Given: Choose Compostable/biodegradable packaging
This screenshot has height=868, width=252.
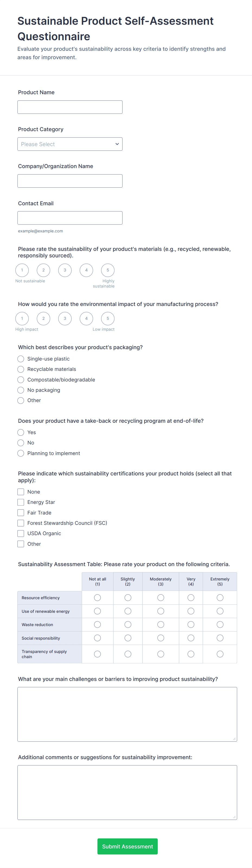Looking at the screenshot, I should click(x=21, y=380).
